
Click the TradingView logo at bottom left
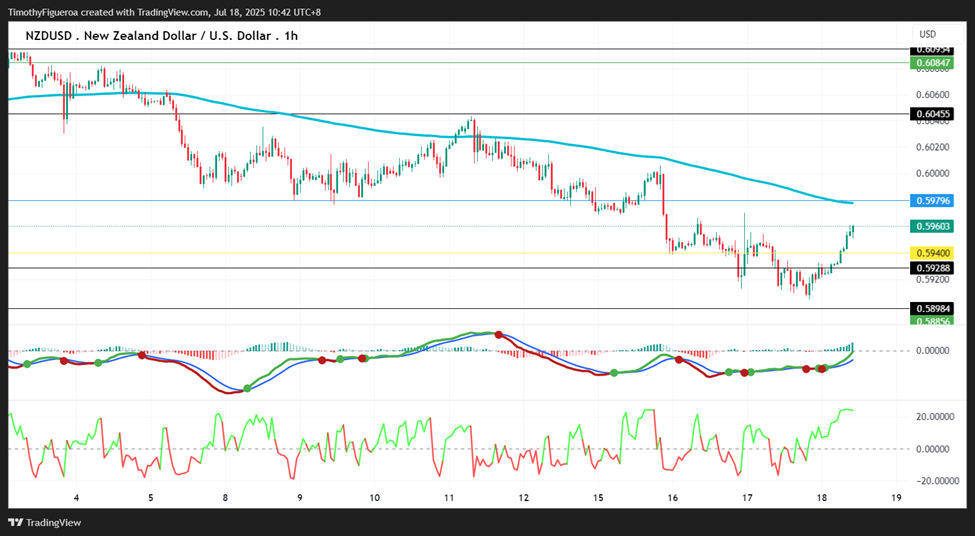(x=45, y=522)
